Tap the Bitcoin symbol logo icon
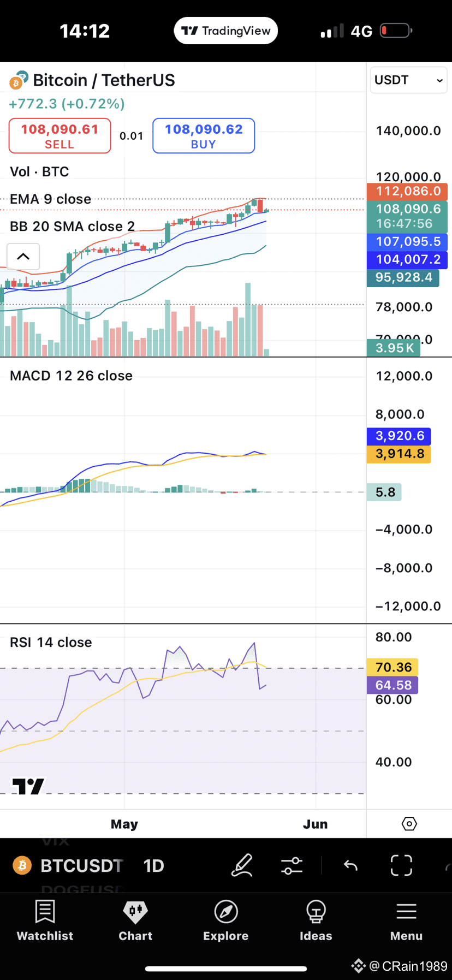The width and height of the screenshot is (452, 980). click(x=18, y=80)
